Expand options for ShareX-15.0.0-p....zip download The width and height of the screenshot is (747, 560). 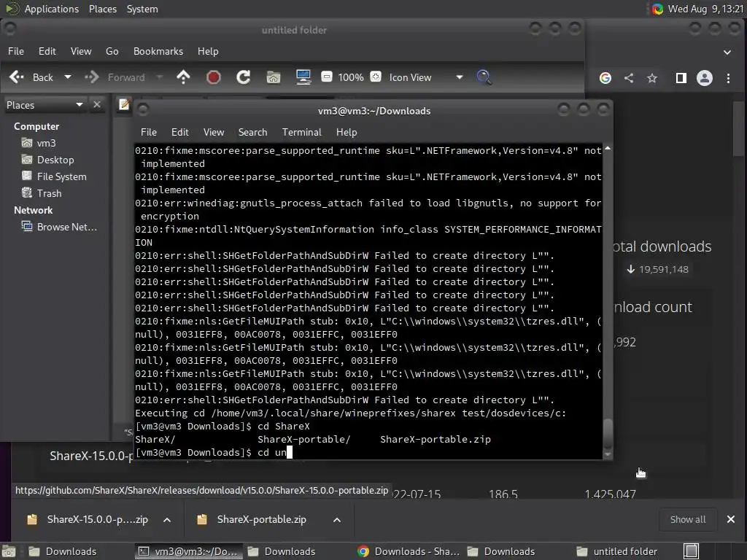(167, 519)
